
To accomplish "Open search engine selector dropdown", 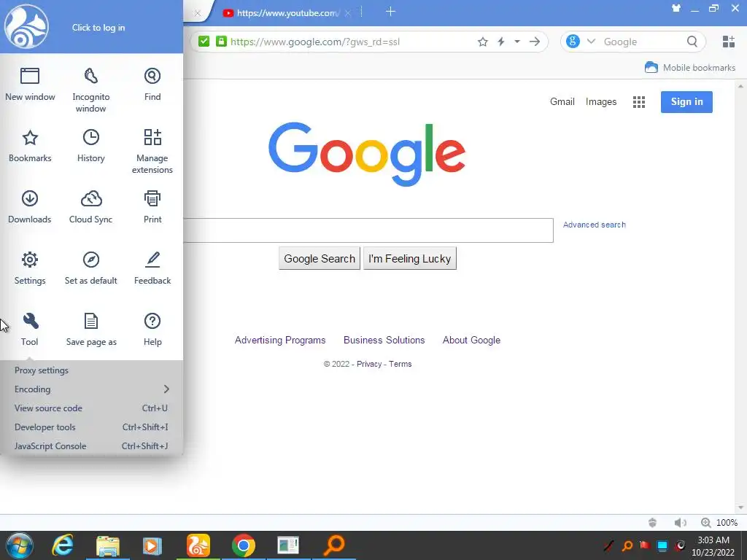I will (x=591, y=42).
